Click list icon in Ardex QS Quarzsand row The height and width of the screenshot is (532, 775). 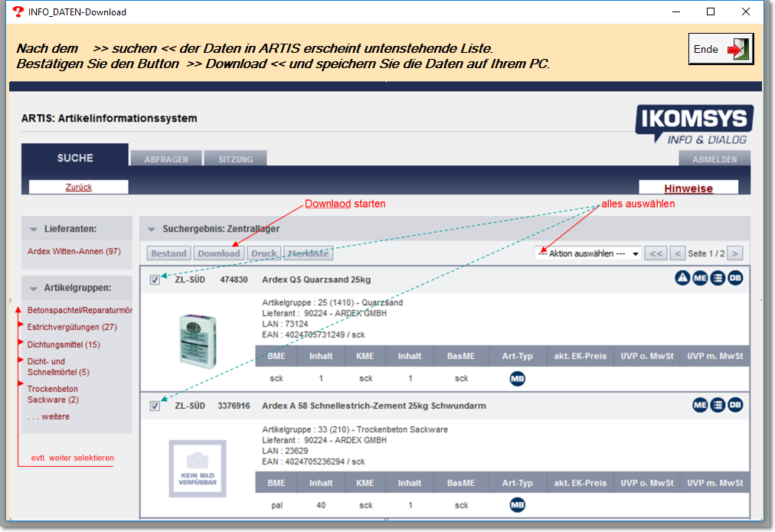pyautogui.click(x=718, y=278)
